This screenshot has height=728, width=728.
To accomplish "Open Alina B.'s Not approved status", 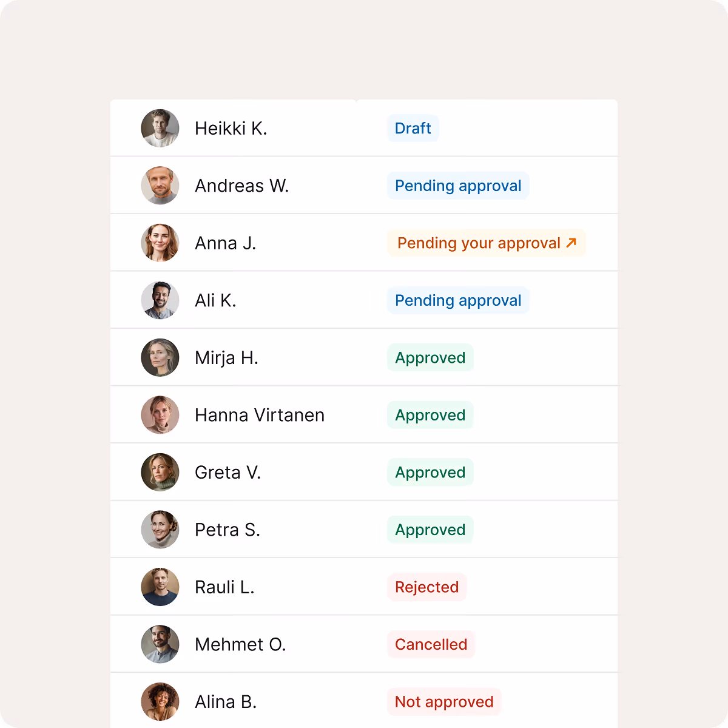I will [443, 701].
